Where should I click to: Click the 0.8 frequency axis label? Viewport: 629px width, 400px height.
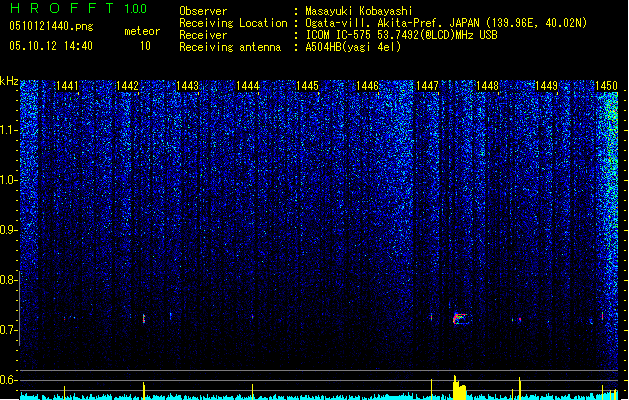click(8, 280)
